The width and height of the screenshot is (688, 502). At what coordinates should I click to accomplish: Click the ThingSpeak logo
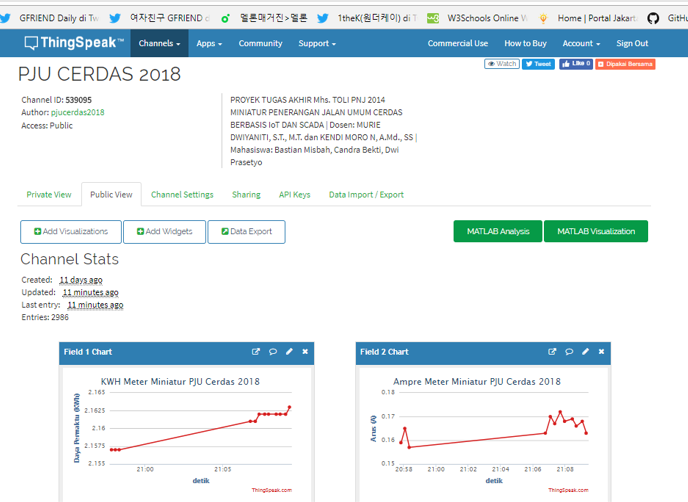tap(74, 44)
